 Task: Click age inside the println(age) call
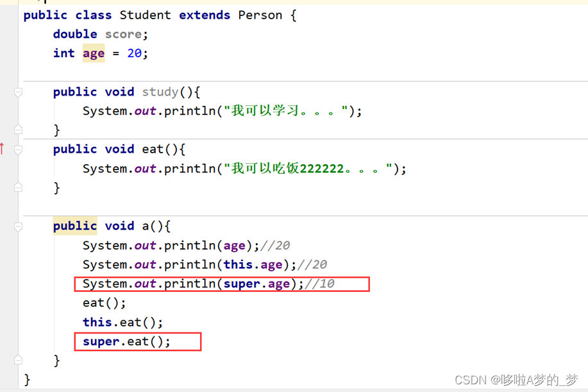tap(235, 246)
